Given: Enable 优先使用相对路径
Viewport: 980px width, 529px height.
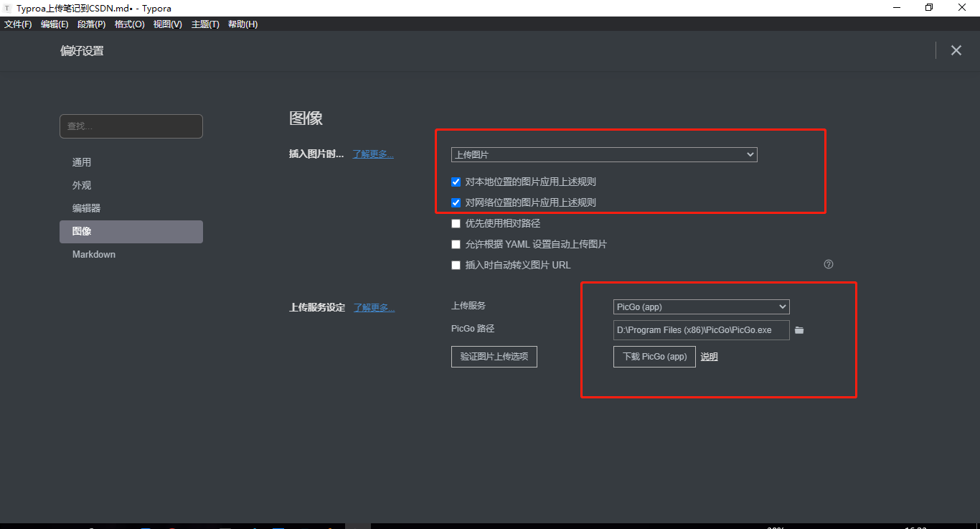Looking at the screenshot, I should [x=456, y=223].
